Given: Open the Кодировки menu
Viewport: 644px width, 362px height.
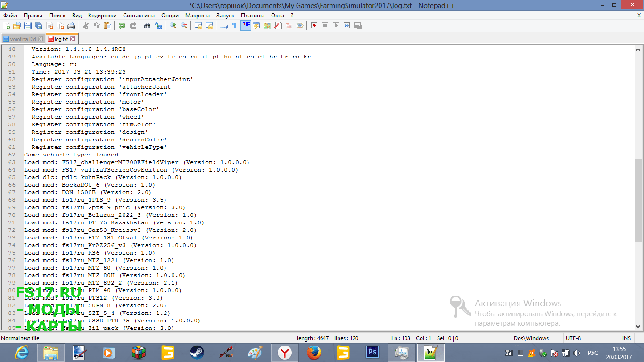Looking at the screenshot, I should (102, 16).
